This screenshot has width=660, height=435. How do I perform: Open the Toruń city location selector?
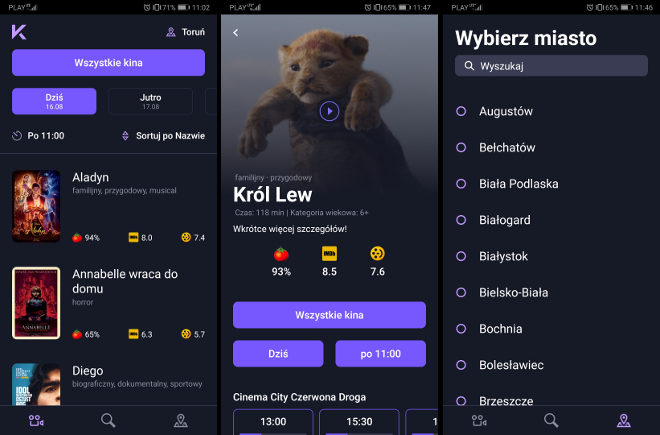pos(185,32)
